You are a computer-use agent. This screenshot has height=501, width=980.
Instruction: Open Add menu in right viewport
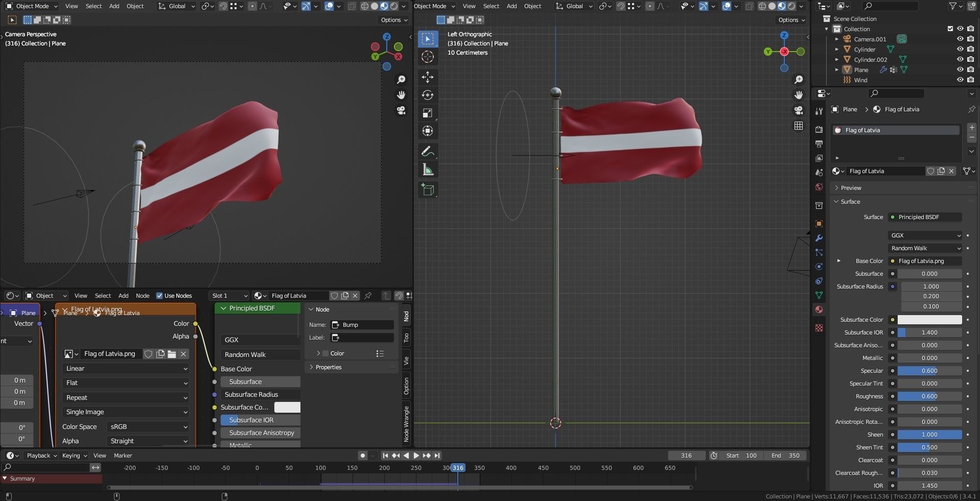511,6
